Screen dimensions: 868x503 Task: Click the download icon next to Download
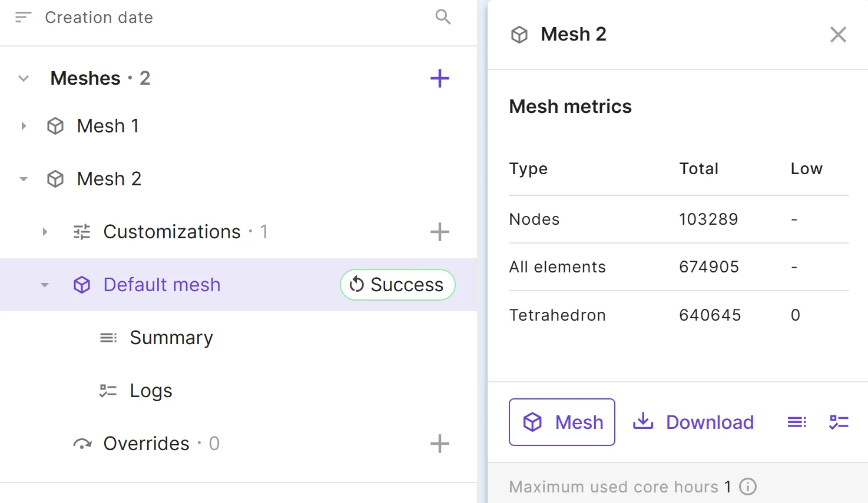pyautogui.click(x=643, y=422)
